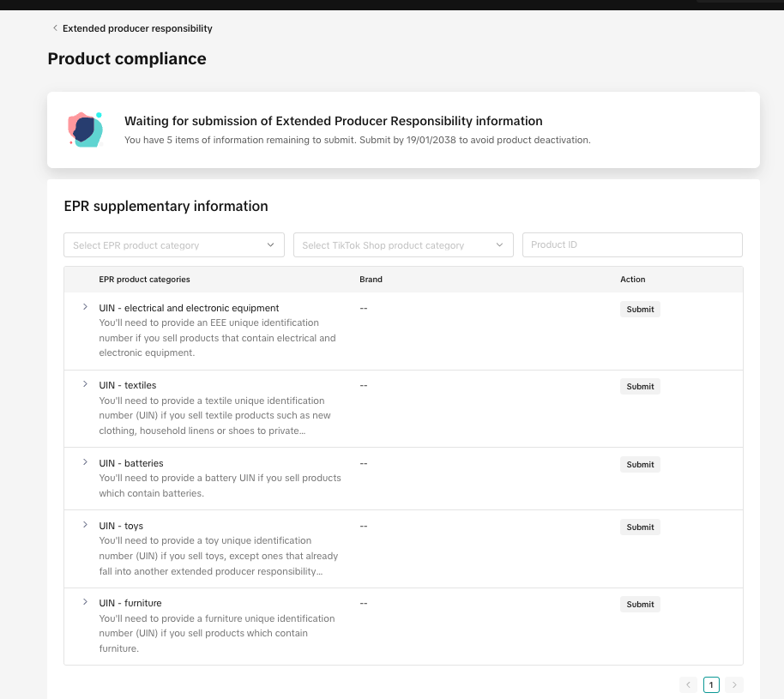Viewport: 784px width, 699px height.
Task: Click the next page arrow in pagination
Action: (734, 684)
